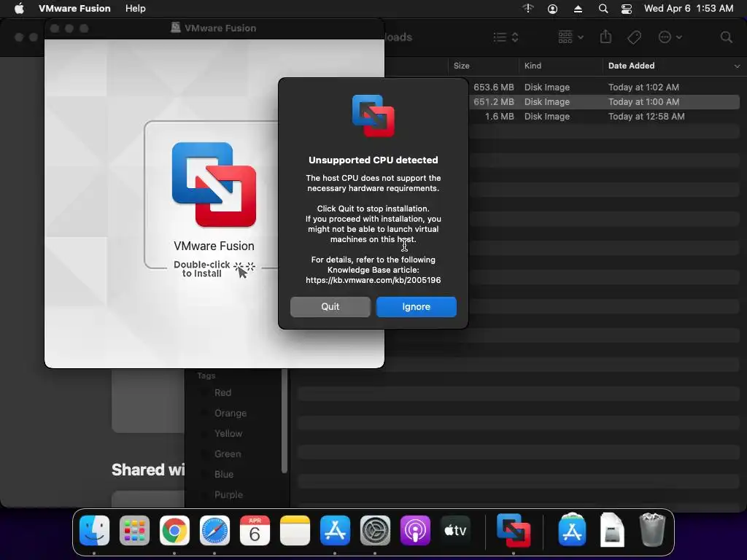Select the Yellow tag in the Finder sidebar

[x=228, y=434]
